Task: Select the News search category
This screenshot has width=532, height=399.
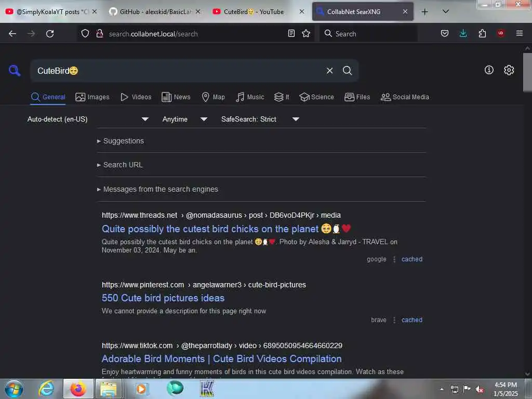Action: pyautogui.click(x=176, y=97)
